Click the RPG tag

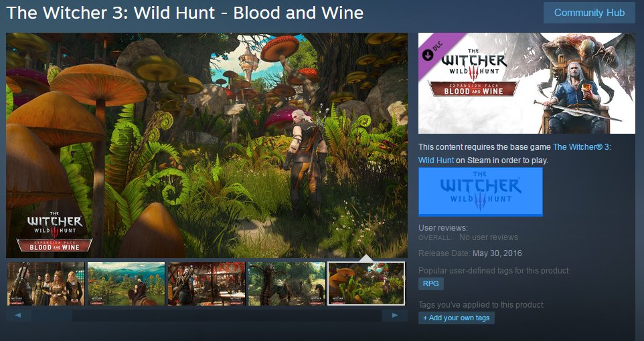click(x=431, y=283)
